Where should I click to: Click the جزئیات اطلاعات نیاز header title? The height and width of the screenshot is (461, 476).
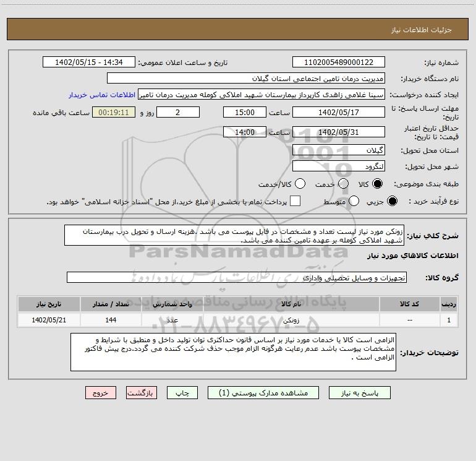(x=422, y=30)
